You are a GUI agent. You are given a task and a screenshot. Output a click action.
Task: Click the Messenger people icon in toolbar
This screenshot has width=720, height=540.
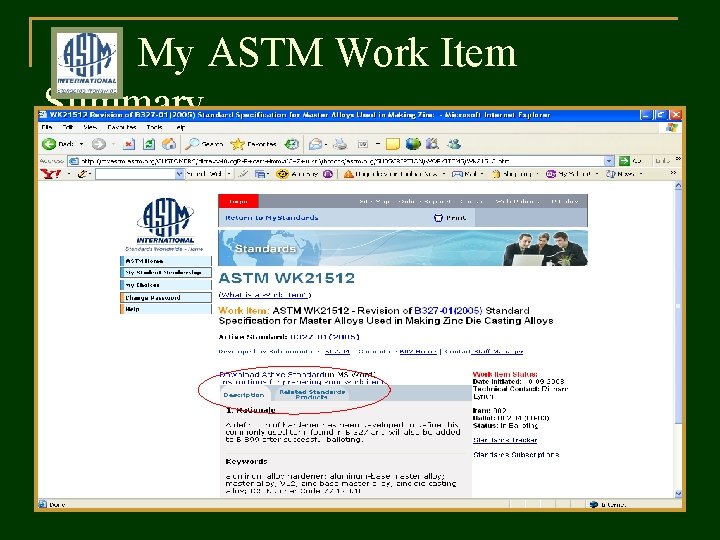point(454,144)
